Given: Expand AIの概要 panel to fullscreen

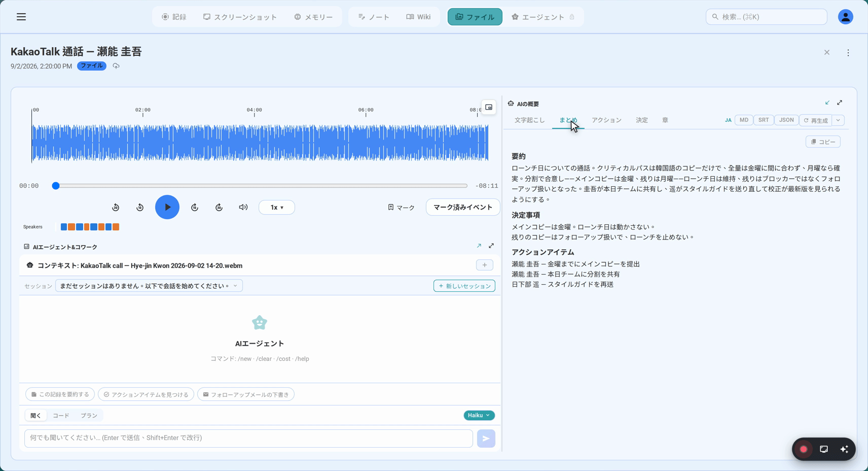Looking at the screenshot, I should click(x=840, y=103).
